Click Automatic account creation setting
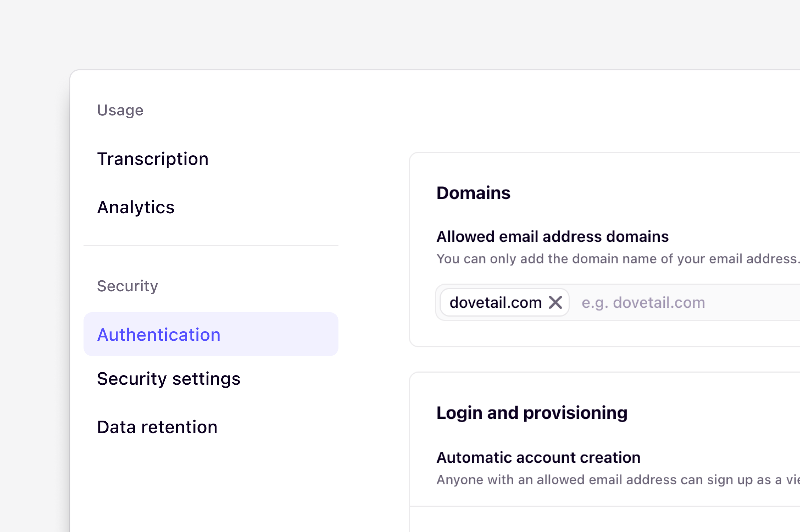The width and height of the screenshot is (800, 532). [x=538, y=458]
